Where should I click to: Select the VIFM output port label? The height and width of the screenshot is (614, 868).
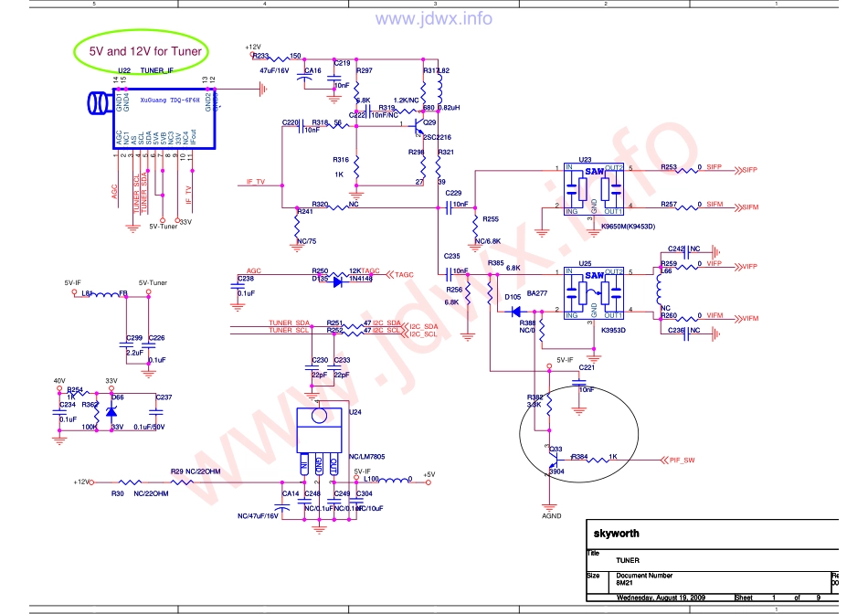click(x=749, y=318)
